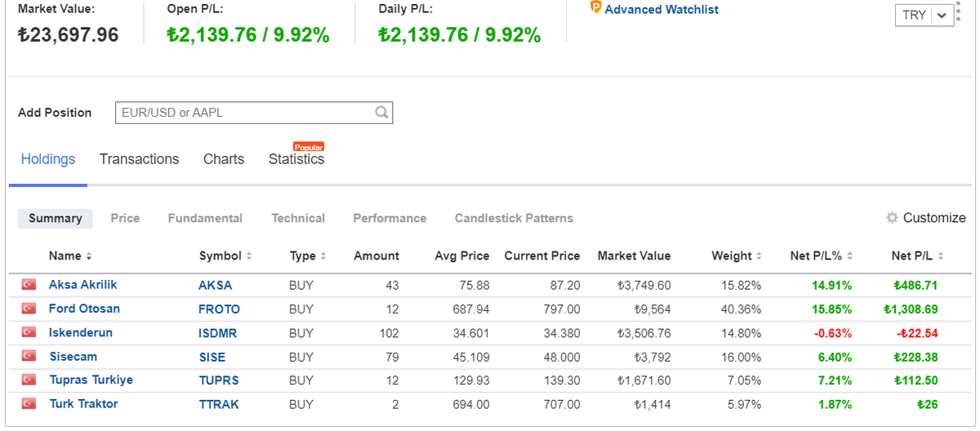The image size is (980, 431).
Task: Click the Ford Otosan weight 40.36%
Action: click(741, 309)
